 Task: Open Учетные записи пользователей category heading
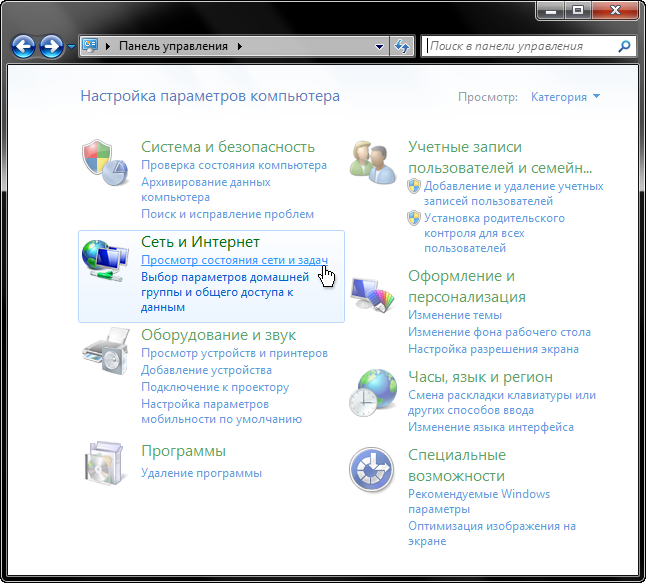[x=500, y=157]
